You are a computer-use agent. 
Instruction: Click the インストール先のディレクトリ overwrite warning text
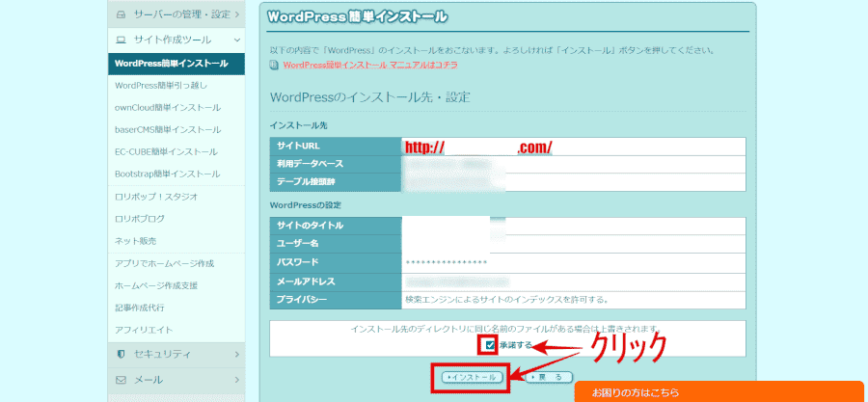506,329
